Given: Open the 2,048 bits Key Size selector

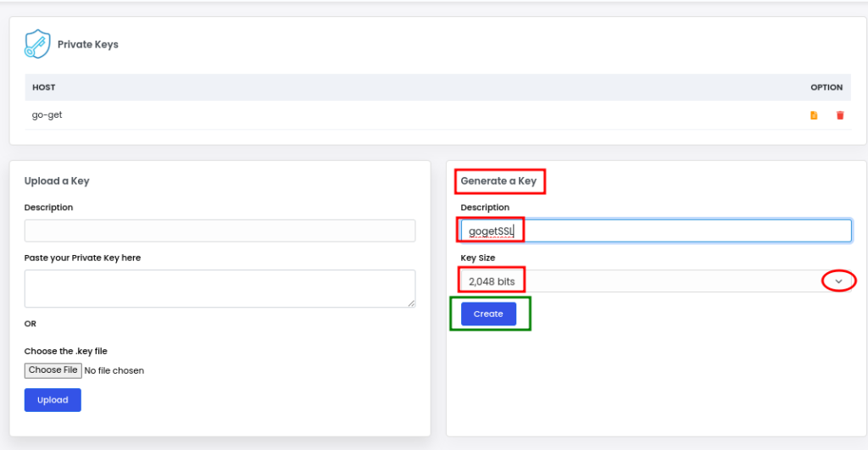Looking at the screenshot, I should (656, 281).
